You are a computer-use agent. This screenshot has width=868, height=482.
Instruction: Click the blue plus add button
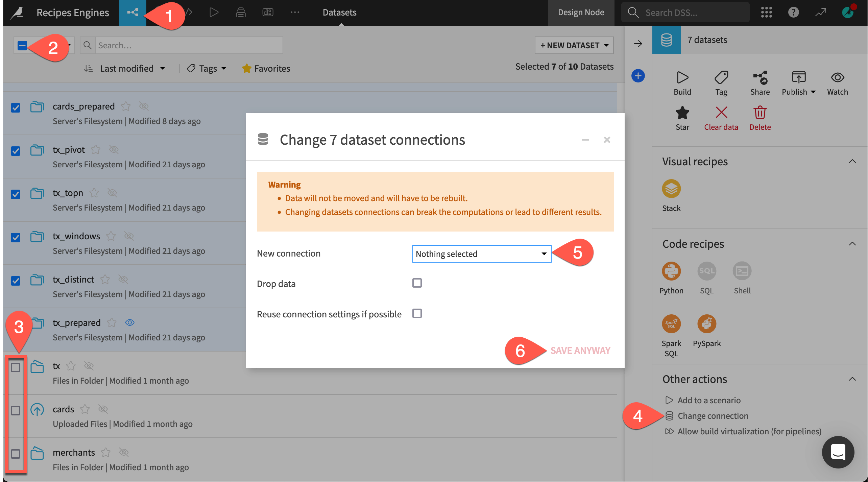(638, 76)
